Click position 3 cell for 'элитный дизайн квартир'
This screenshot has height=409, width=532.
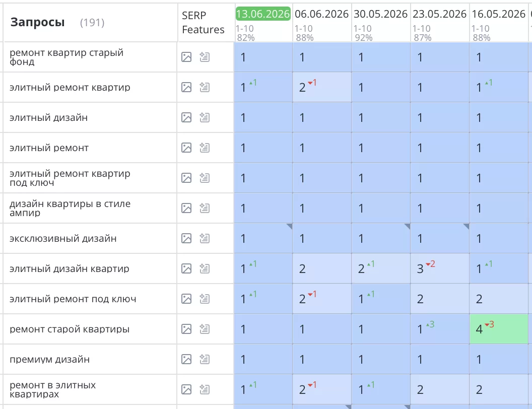click(440, 268)
